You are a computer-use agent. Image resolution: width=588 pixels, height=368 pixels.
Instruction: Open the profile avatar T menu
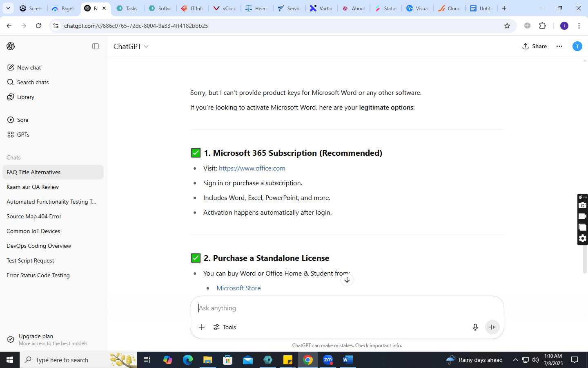point(577,46)
